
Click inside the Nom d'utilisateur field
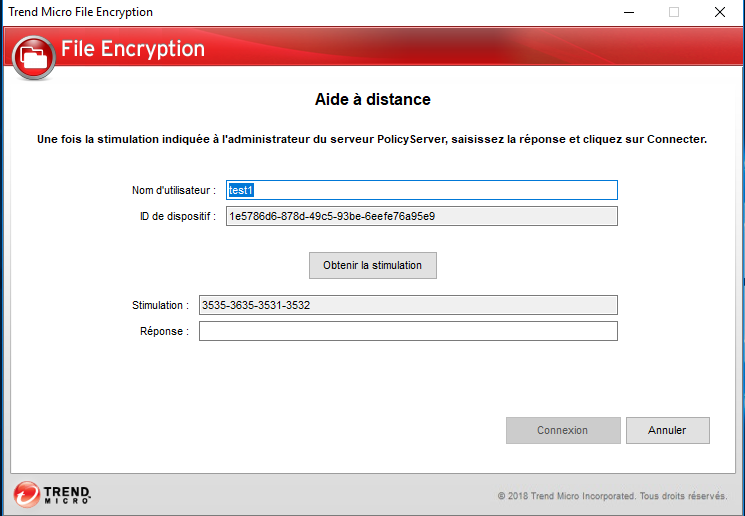pyautogui.click(x=421, y=190)
